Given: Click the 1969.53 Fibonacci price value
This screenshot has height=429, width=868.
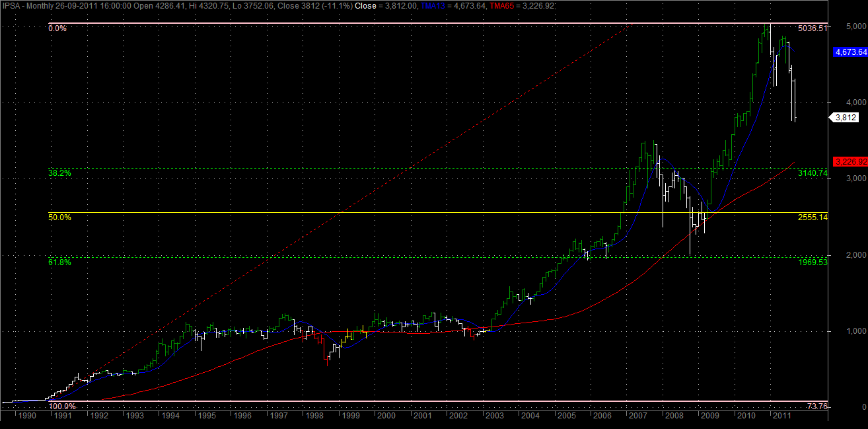Looking at the screenshot, I should (x=813, y=262).
